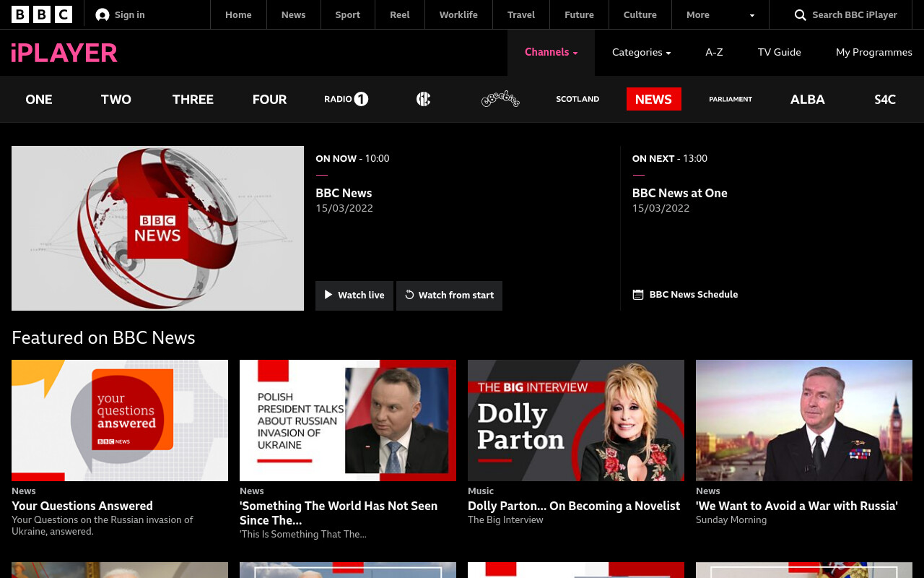The image size is (924, 578).
Task: Select the red BBC NEWS channel logo
Action: point(654,99)
